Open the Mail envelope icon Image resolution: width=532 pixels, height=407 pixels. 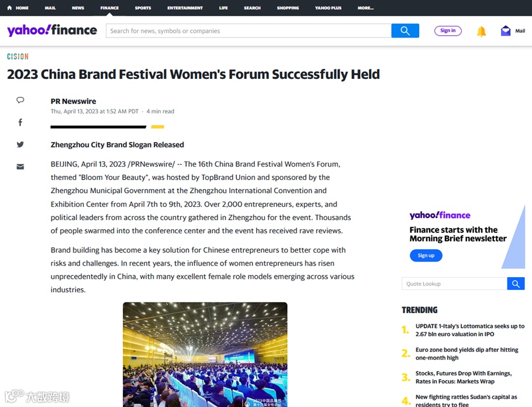[506, 31]
